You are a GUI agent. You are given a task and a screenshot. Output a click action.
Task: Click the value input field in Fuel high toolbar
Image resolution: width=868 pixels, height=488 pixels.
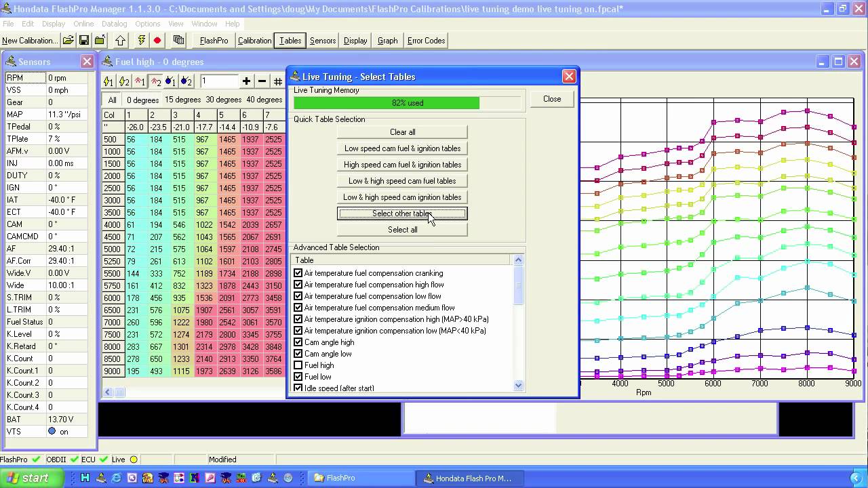coord(218,81)
